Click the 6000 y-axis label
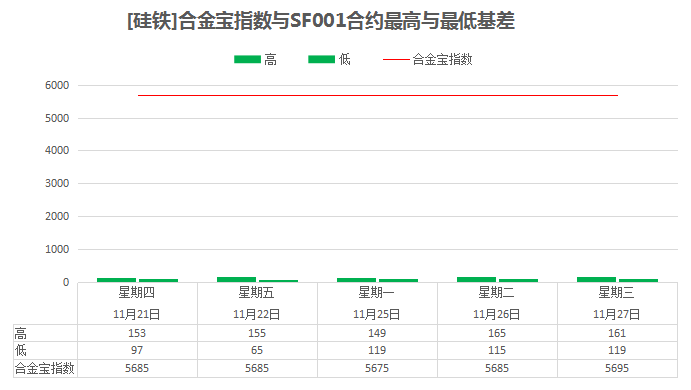691x390 pixels. [57, 85]
